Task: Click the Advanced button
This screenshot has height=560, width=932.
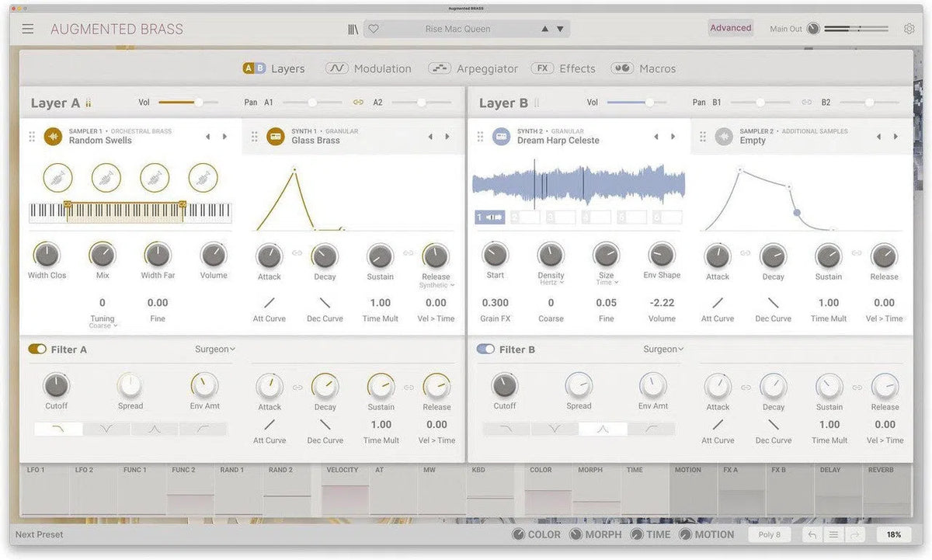Action: [730, 27]
